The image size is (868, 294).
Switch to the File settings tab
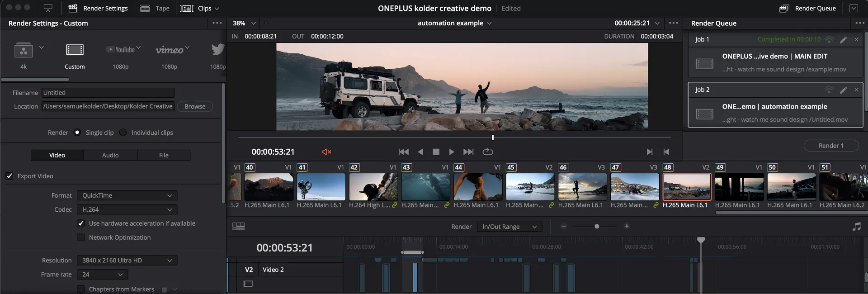(164, 155)
